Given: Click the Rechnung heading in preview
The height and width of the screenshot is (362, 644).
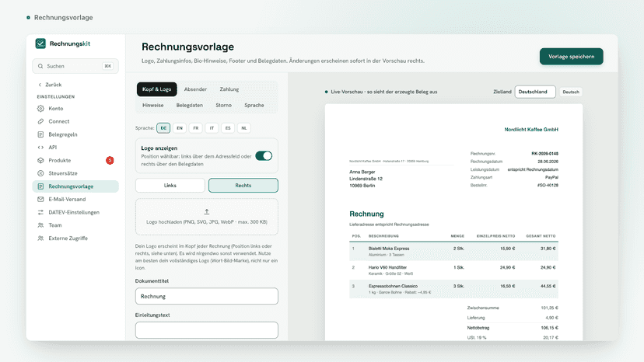Looking at the screenshot, I should (366, 214).
